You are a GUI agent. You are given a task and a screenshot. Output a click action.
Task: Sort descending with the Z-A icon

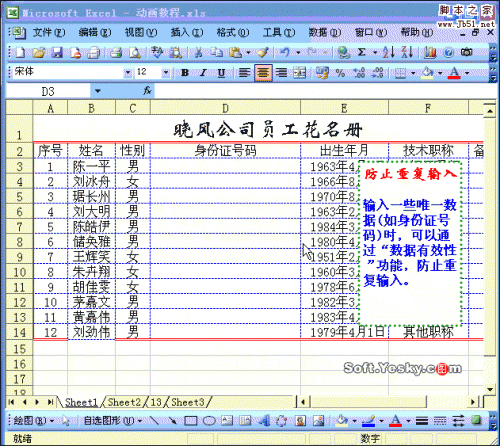point(407,52)
